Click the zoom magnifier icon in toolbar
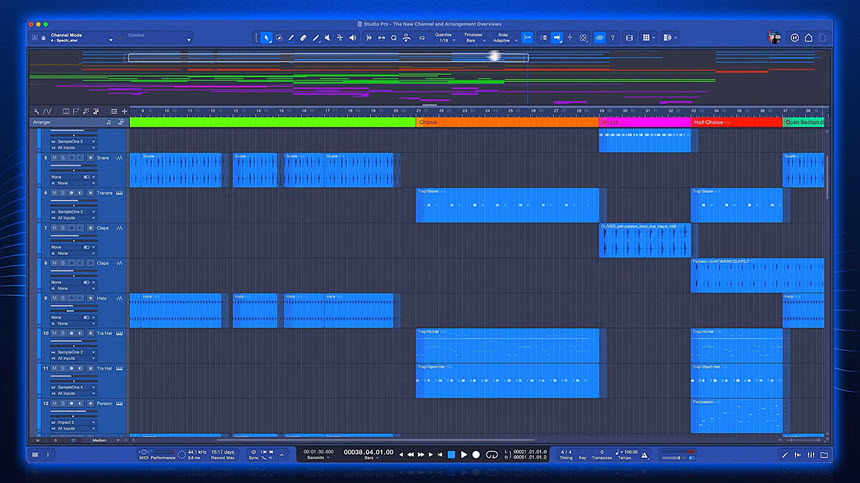The image size is (860, 483). click(394, 38)
